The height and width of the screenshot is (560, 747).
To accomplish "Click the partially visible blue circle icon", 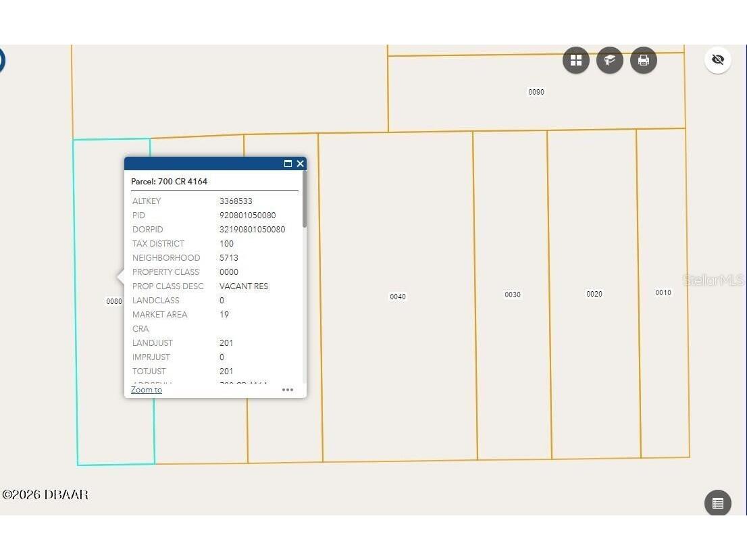I will pyautogui.click(x=2, y=60).
